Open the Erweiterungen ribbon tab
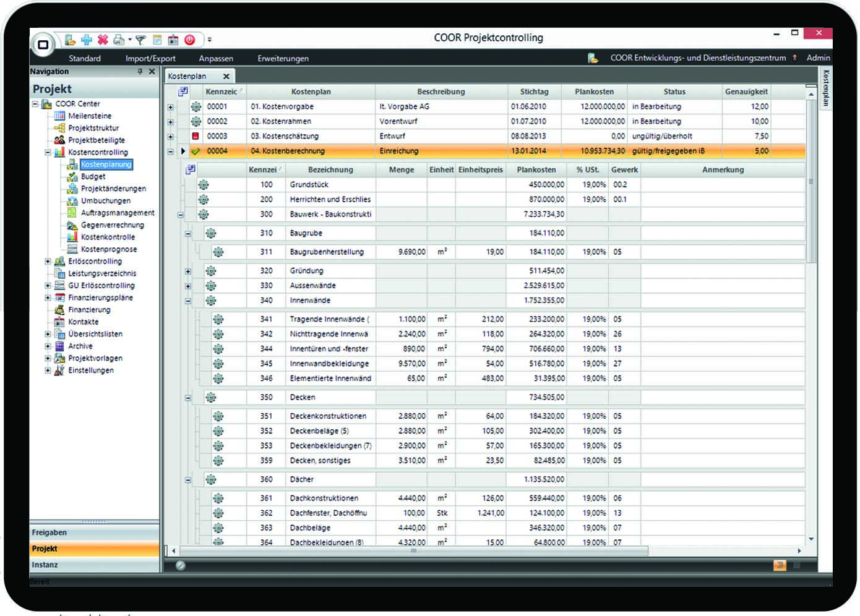Screen dimensions: 860x616 [x=283, y=58]
